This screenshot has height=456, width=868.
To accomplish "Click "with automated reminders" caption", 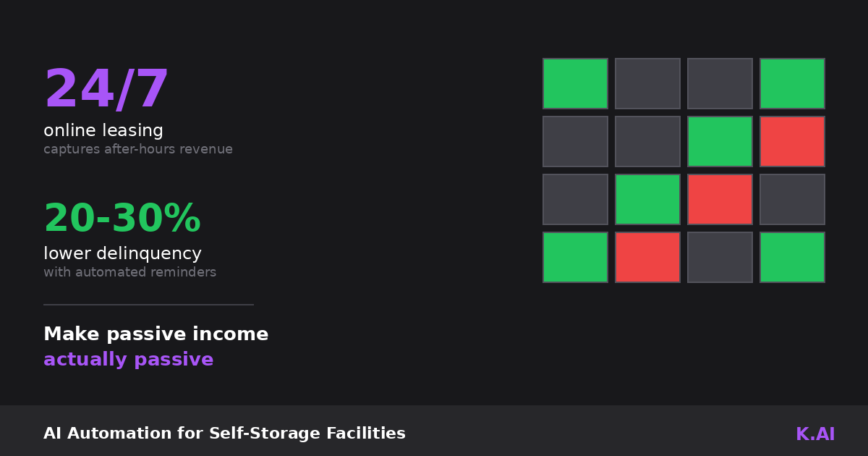I will pos(129,273).
